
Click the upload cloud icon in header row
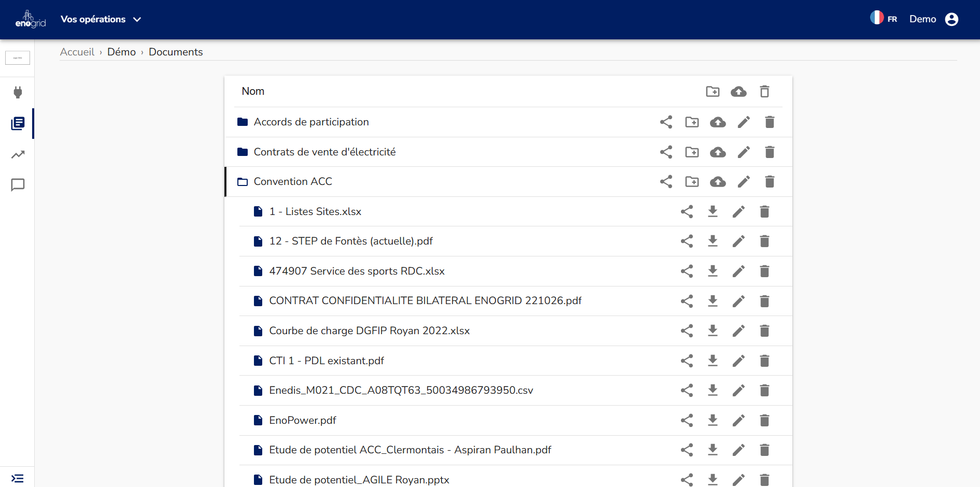pos(738,92)
